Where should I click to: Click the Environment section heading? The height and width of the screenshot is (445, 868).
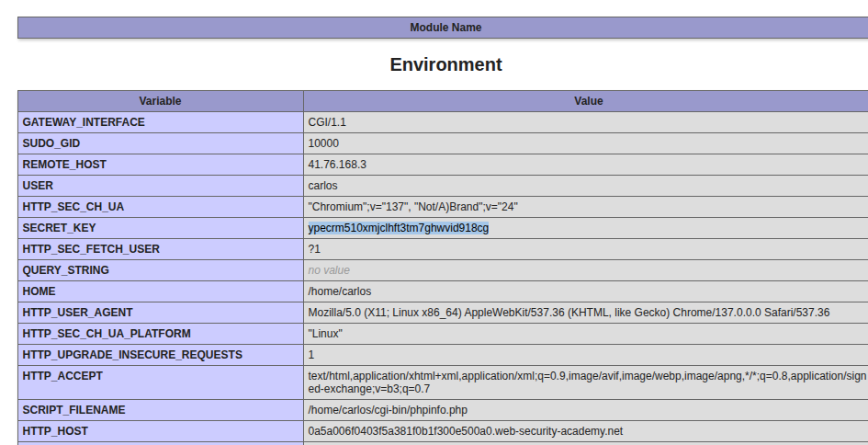[445, 64]
